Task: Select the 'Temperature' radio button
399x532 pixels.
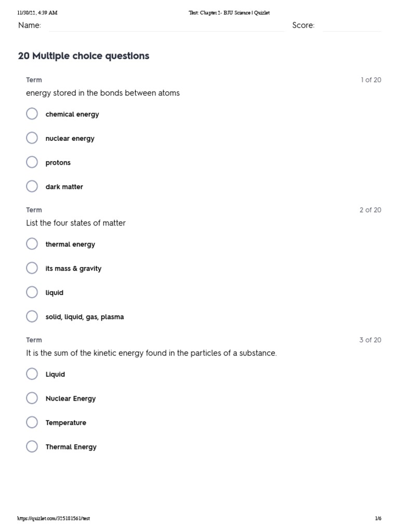Action: (x=32, y=422)
